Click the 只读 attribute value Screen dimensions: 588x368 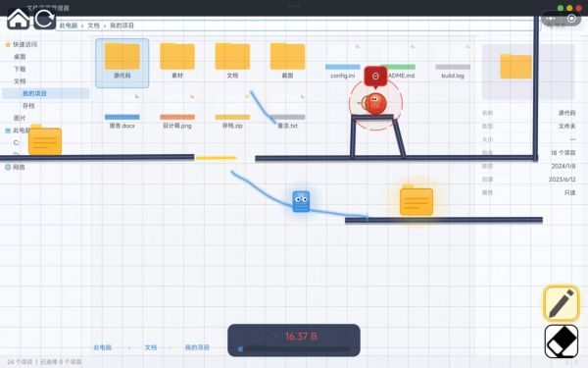click(x=569, y=192)
